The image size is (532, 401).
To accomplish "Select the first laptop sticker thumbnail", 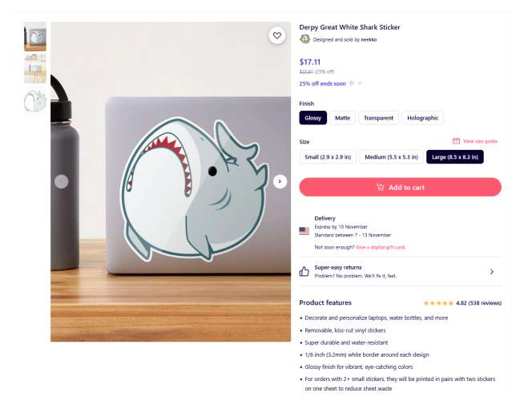I will coord(35,38).
